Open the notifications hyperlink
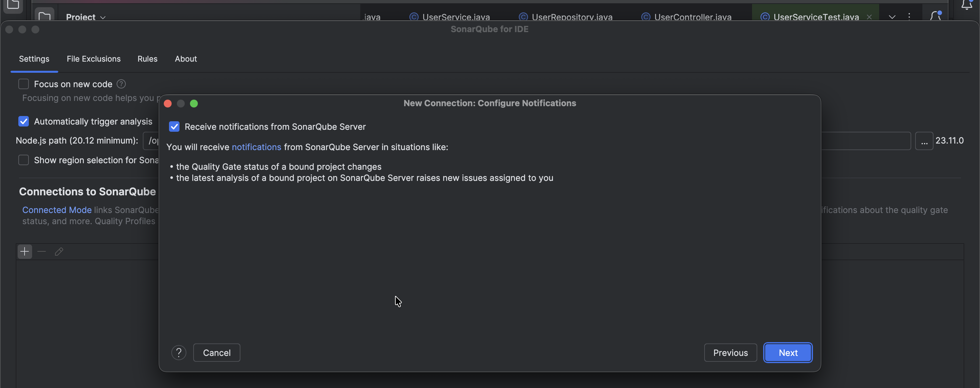The image size is (980, 388). point(256,147)
